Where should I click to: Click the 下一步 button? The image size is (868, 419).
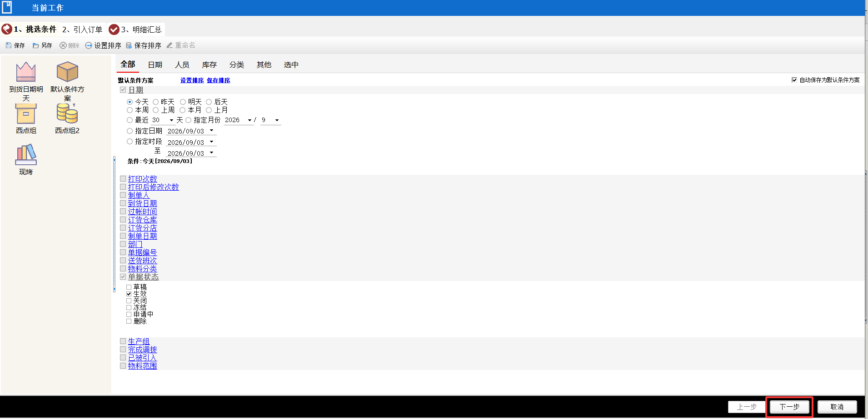(x=790, y=407)
